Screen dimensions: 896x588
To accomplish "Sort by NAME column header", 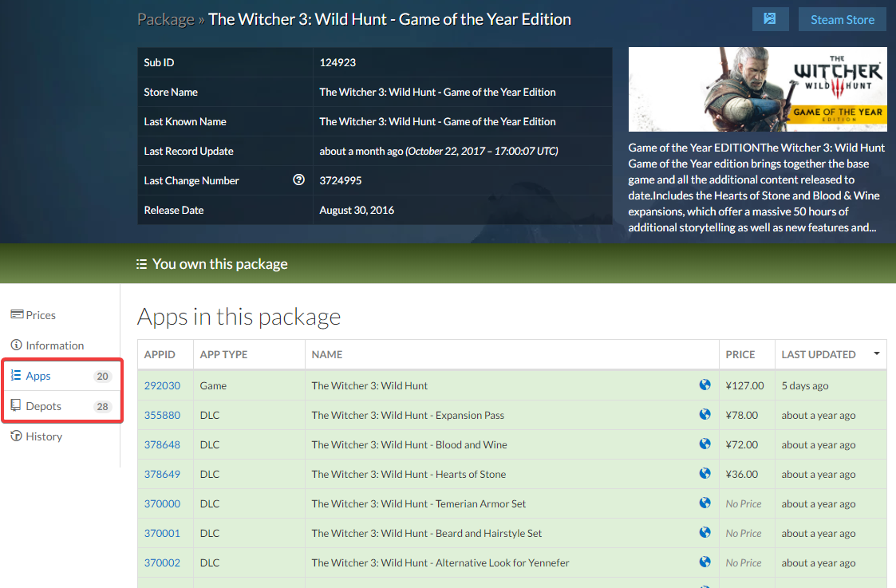I will coord(512,354).
